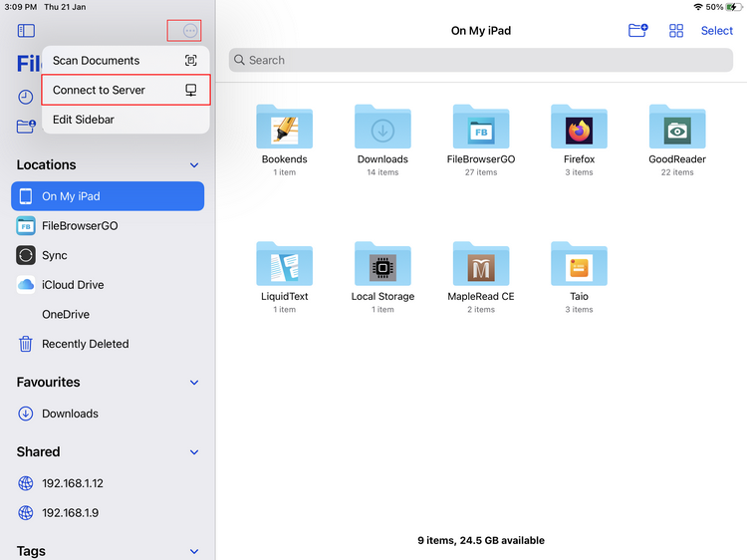Open Downloads favourite in sidebar

pos(108,414)
